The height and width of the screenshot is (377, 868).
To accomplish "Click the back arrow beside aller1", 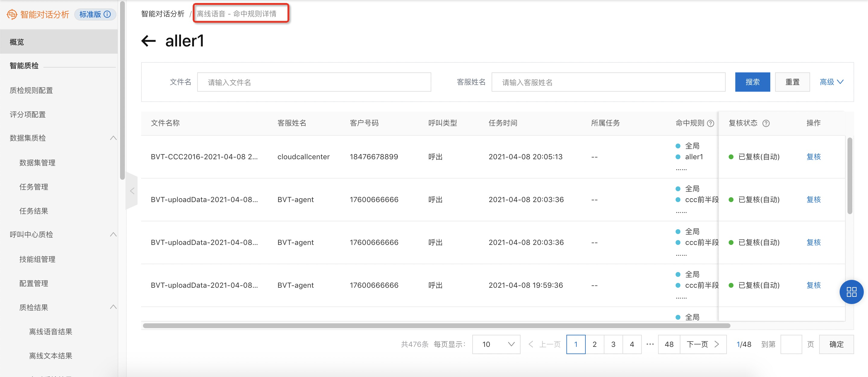I will coord(148,41).
